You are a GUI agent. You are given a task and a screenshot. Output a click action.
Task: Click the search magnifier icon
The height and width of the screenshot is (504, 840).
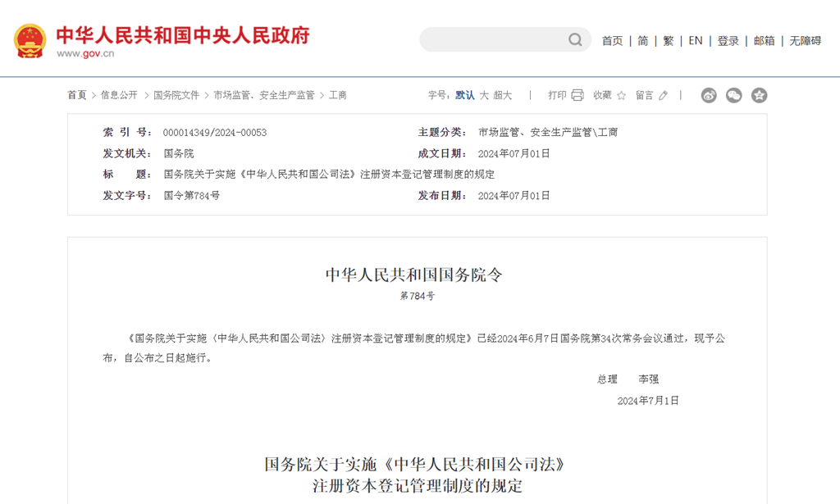click(x=575, y=39)
